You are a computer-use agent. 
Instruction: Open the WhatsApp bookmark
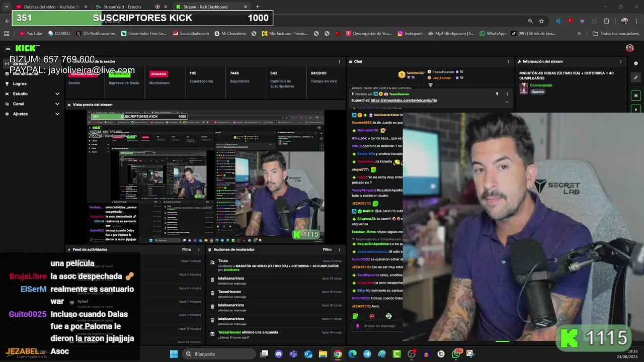coord(492,34)
